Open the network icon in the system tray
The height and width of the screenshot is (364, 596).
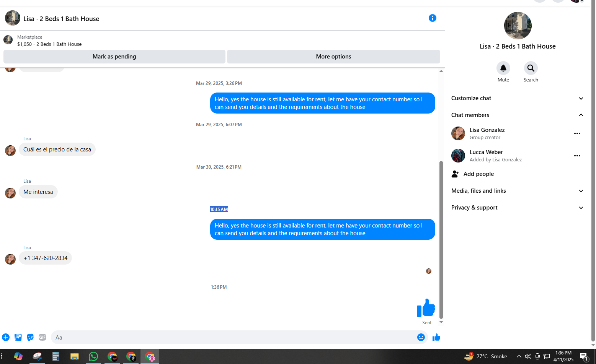[x=547, y=356]
